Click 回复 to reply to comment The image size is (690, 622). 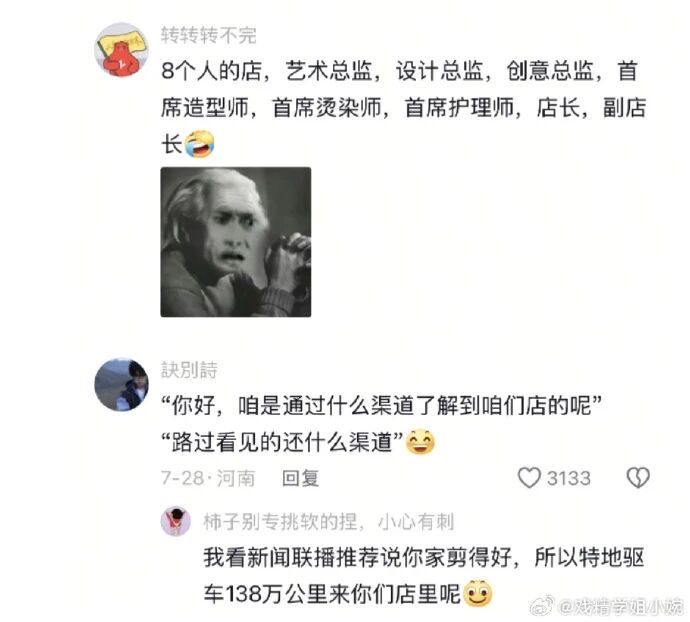tap(301, 478)
